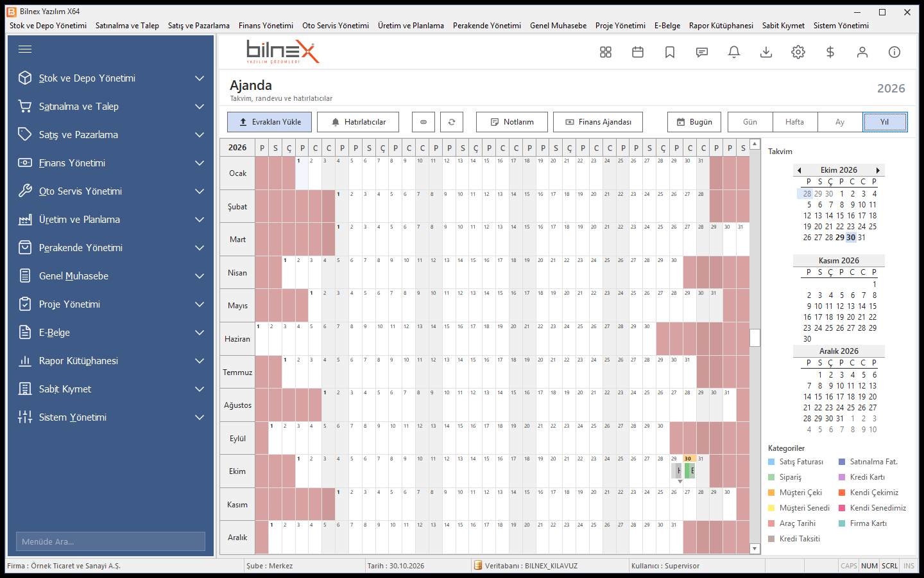Expand the Finans Yönetimi sidebar chevron
This screenshot has width=924, height=578.
tap(200, 163)
